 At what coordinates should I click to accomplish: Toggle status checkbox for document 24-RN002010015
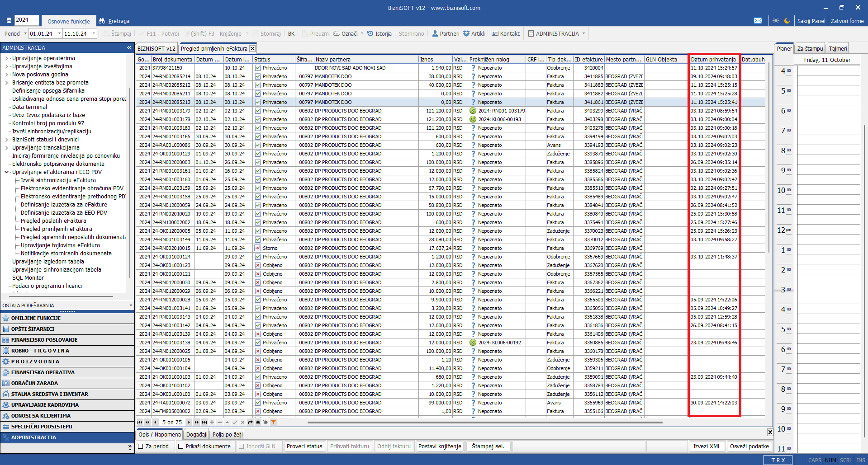(257, 248)
